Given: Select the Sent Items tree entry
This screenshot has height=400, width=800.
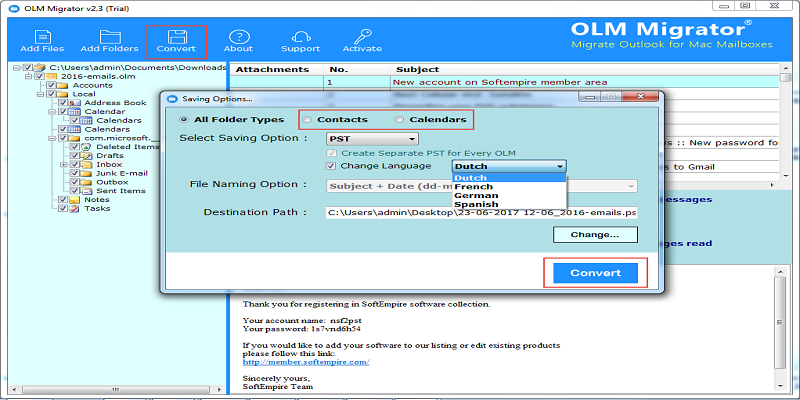Looking at the screenshot, I should (x=121, y=191).
